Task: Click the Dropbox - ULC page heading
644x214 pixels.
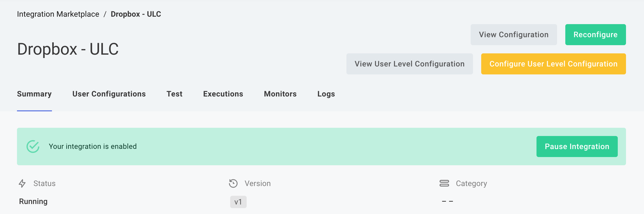Action: click(68, 49)
